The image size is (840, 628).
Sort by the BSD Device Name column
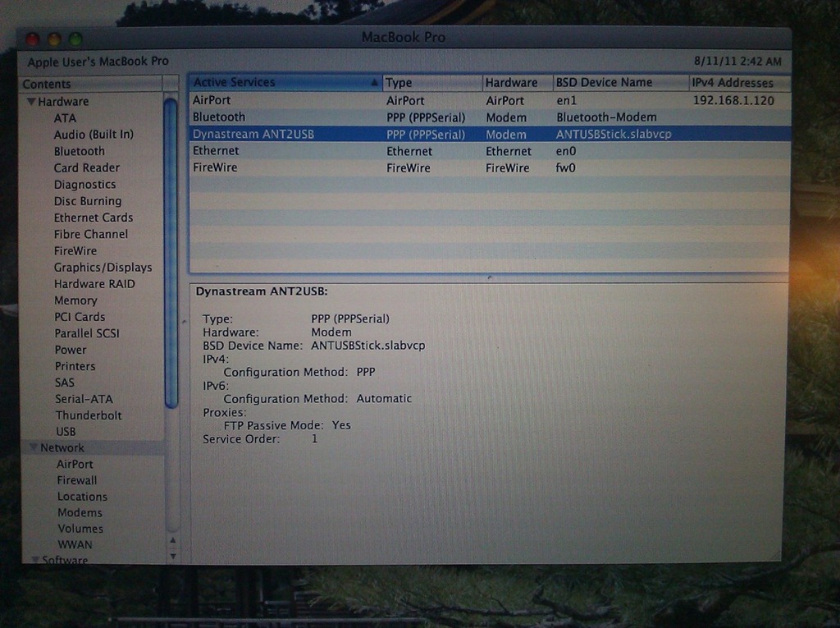coord(603,82)
